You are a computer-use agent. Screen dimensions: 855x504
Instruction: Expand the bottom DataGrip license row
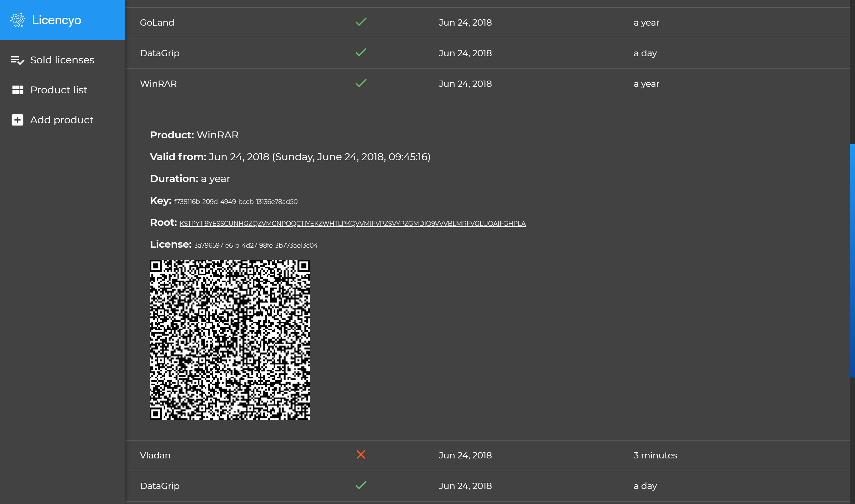coord(160,486)
